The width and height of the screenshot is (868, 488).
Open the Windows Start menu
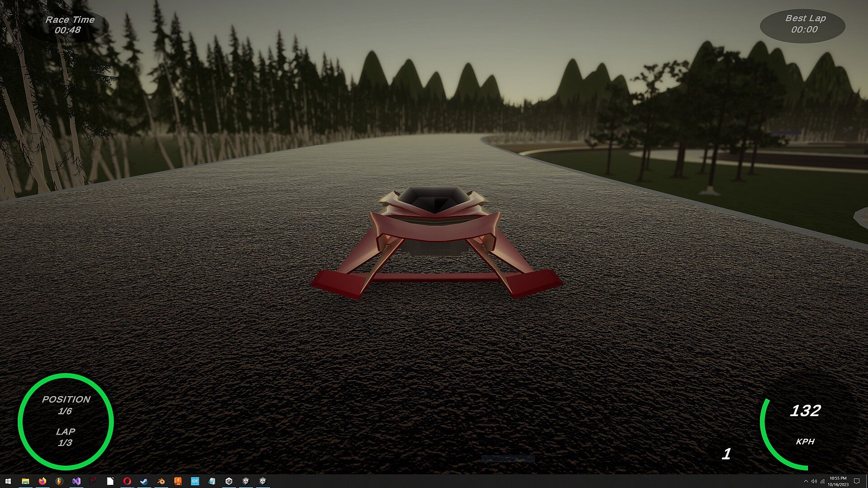pos(8,481)
